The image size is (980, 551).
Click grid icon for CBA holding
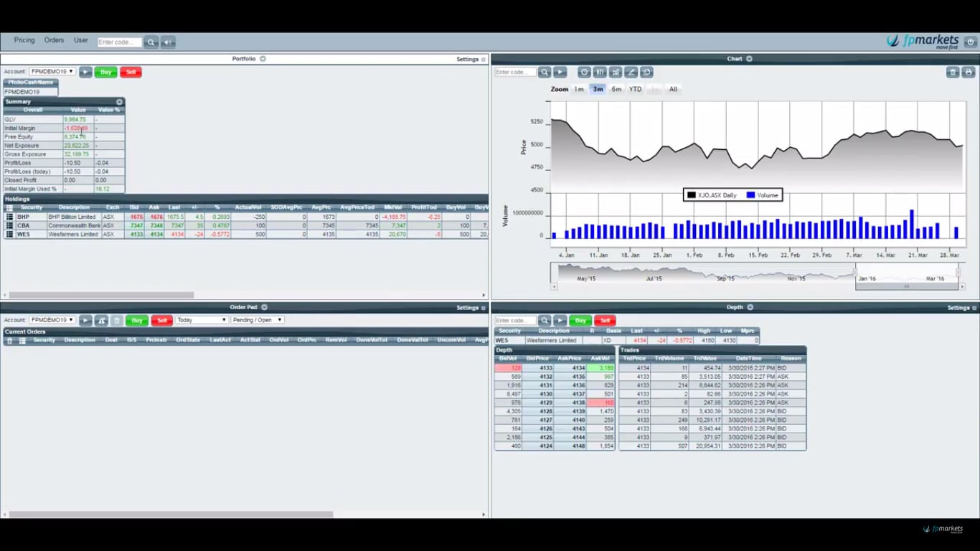9,225
